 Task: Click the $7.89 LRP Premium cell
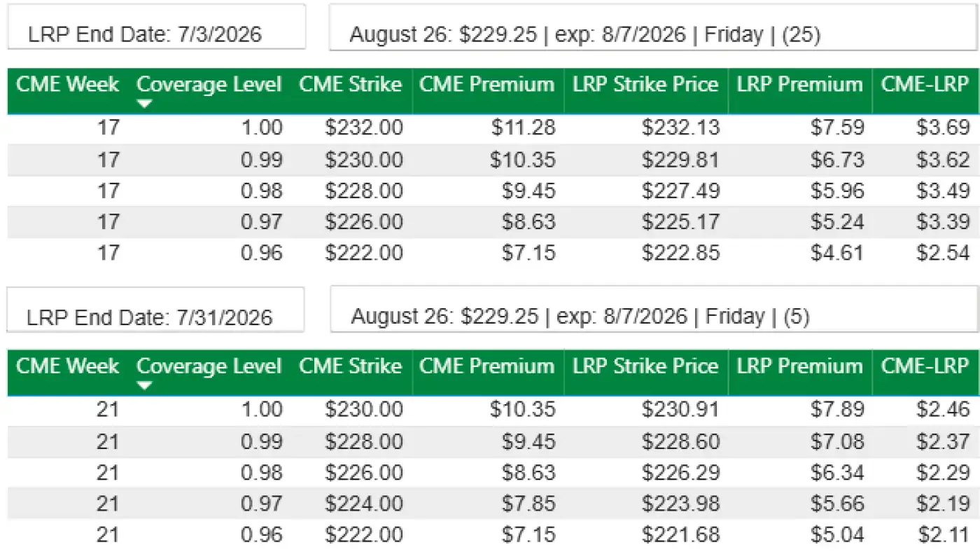tap(837, 410)
